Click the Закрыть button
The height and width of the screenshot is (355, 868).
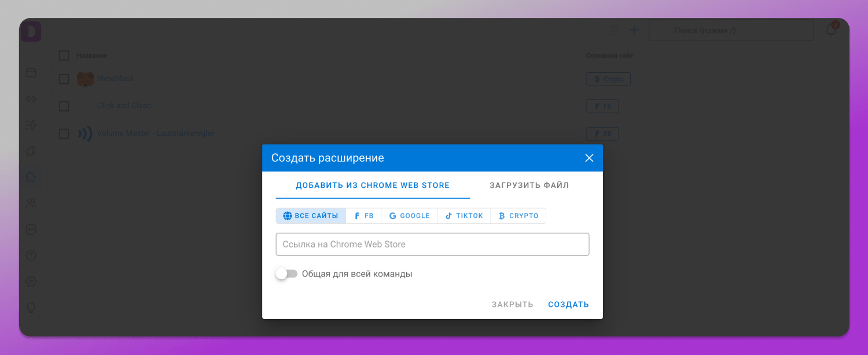pos(513,304)
